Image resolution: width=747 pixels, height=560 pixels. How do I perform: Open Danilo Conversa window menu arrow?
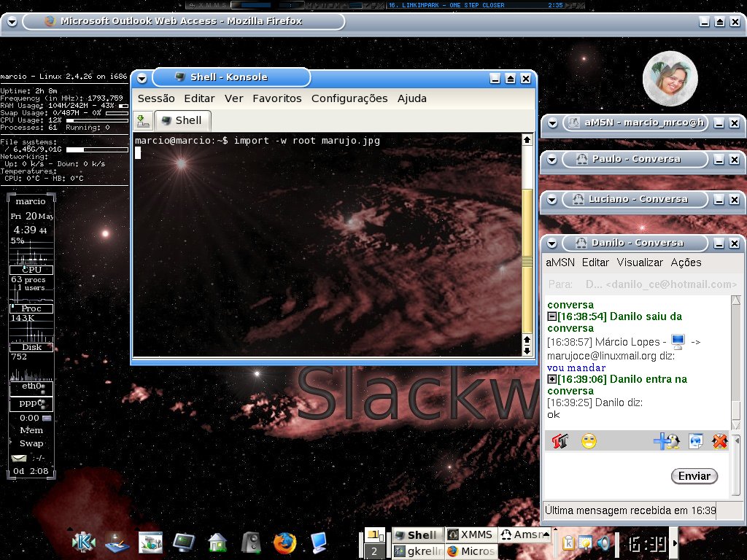pyautogui.click(x=551, y=244)
